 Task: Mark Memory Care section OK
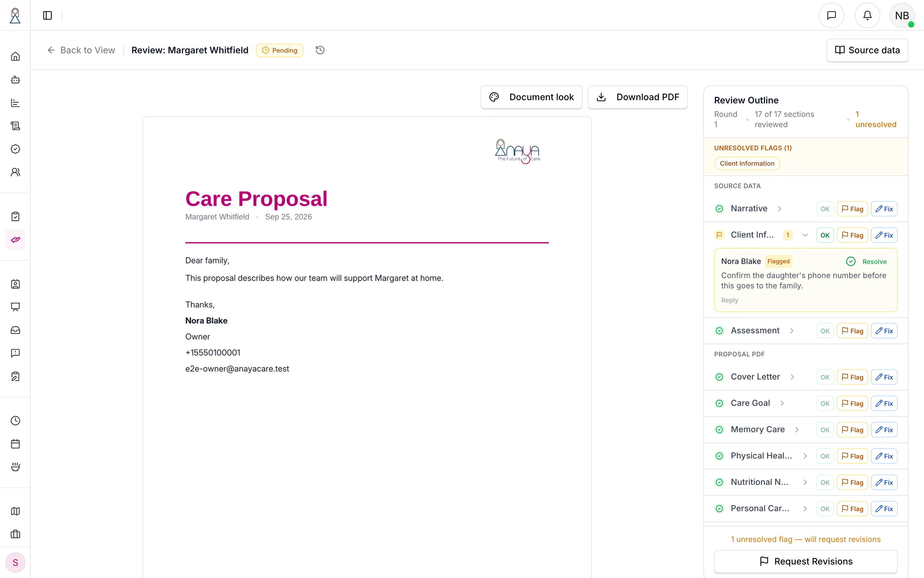(825, 430)
